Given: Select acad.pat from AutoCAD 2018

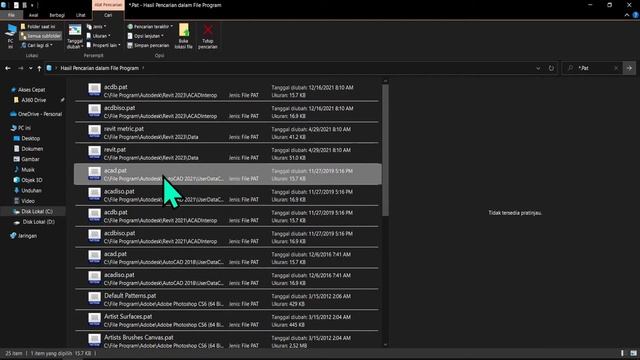Looking at the screenshot, I should coord(227,258).
